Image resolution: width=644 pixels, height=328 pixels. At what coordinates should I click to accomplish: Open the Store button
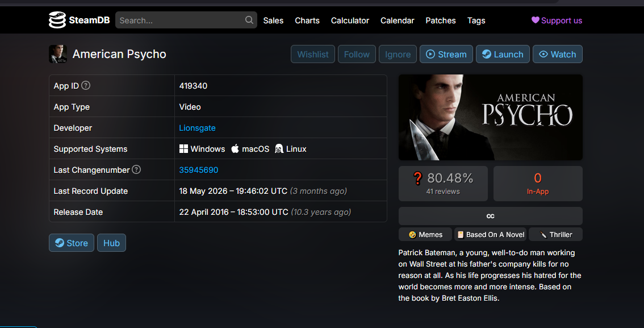pyautogui.click(x=72, y=243)
